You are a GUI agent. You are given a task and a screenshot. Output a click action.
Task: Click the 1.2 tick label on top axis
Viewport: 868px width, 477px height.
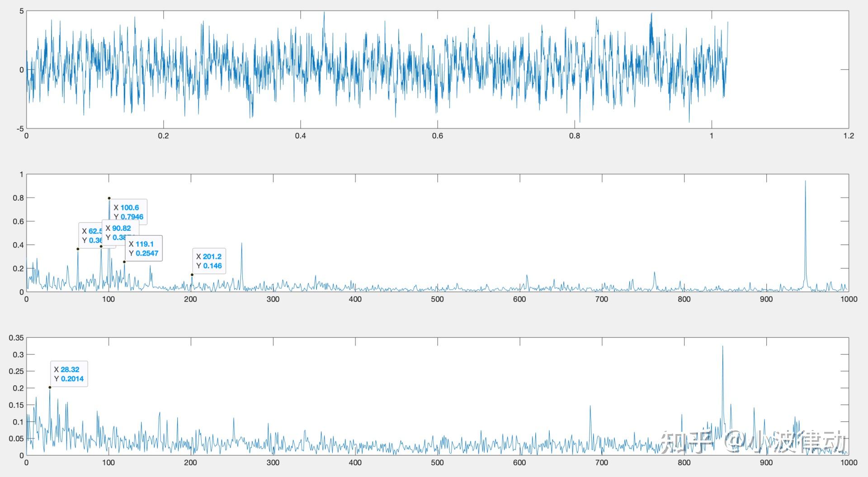[849, 136]
